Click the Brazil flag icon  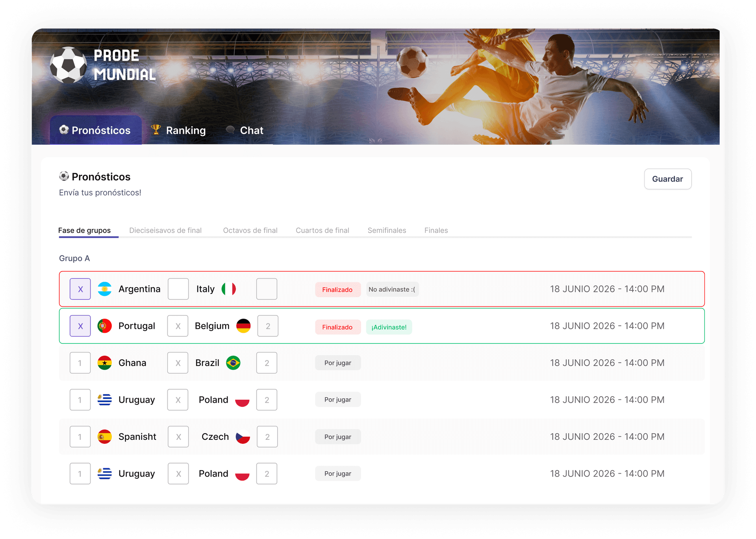click(x=233, y=362)
